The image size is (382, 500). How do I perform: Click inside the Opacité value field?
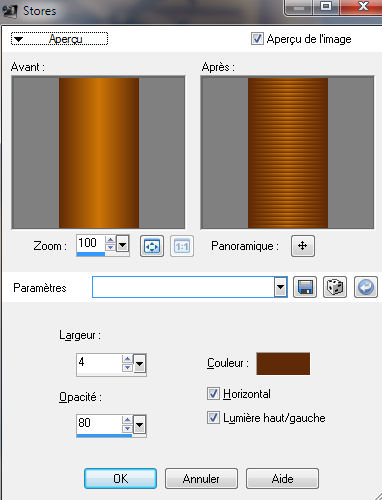coord(99,424)
